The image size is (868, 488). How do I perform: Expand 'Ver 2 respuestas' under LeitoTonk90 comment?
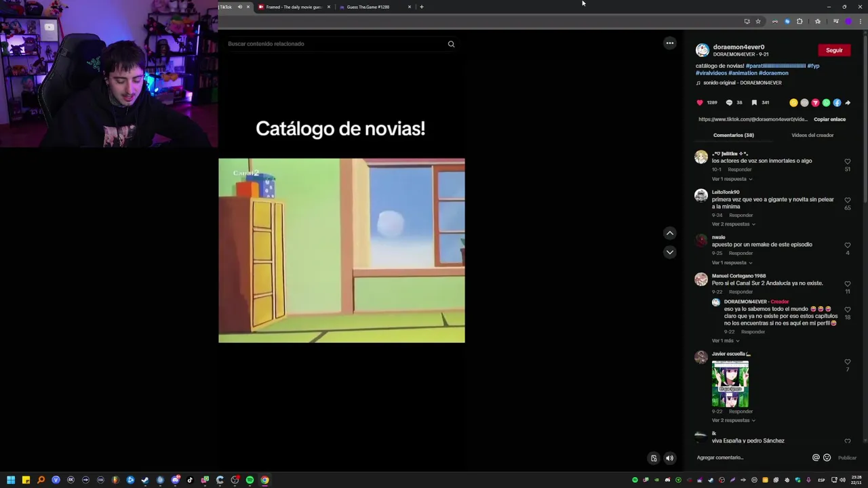point(732,224)
